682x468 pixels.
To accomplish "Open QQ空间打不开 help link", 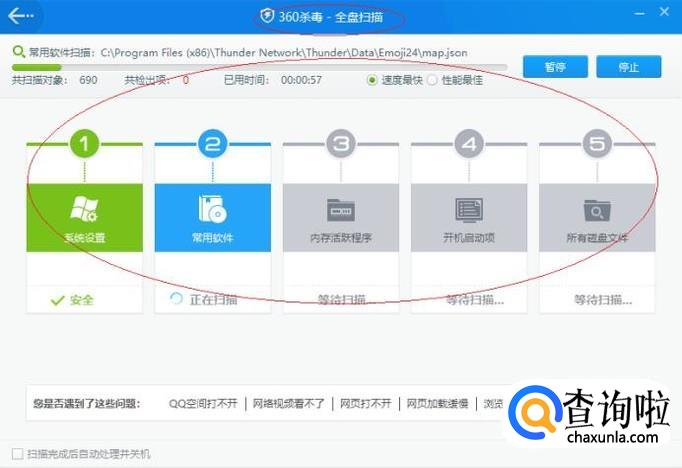I will click(x=203, y=404).
